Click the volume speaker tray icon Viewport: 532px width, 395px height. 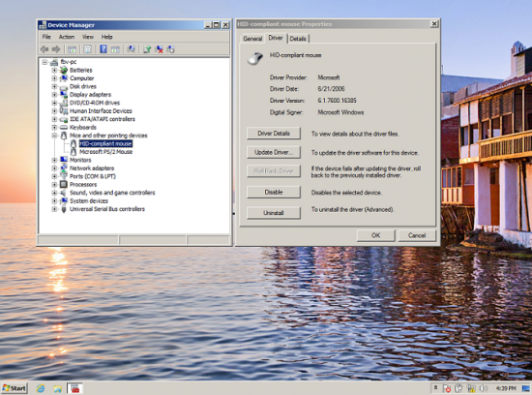484,388
